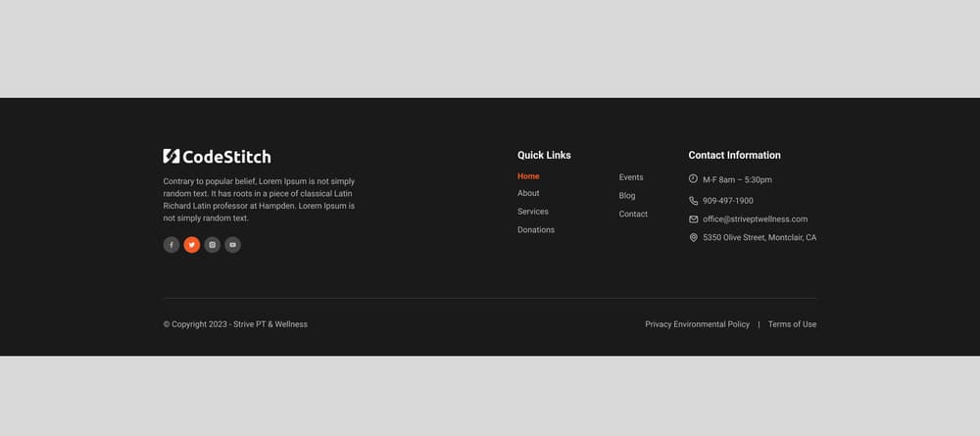Open the Donations quick link
The width and height of the screenshot is (980, 436).
tap(536, 230)
